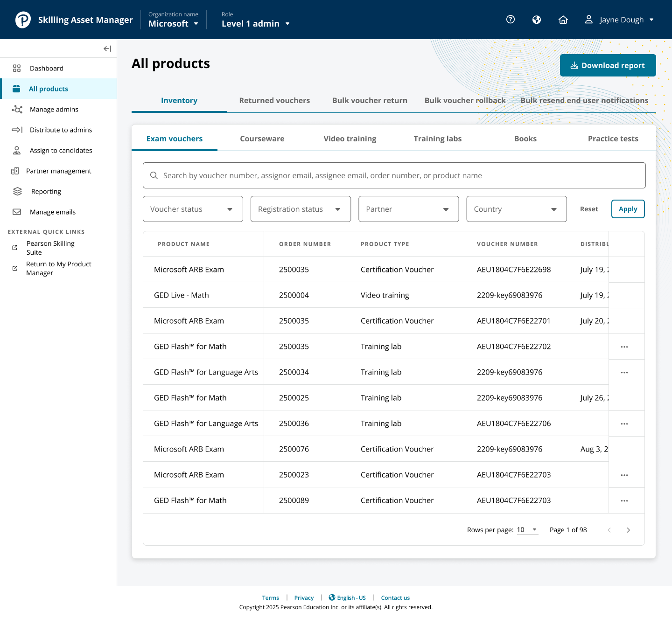
Task: Click order number 2500076
Action: (x=294, y=449)
